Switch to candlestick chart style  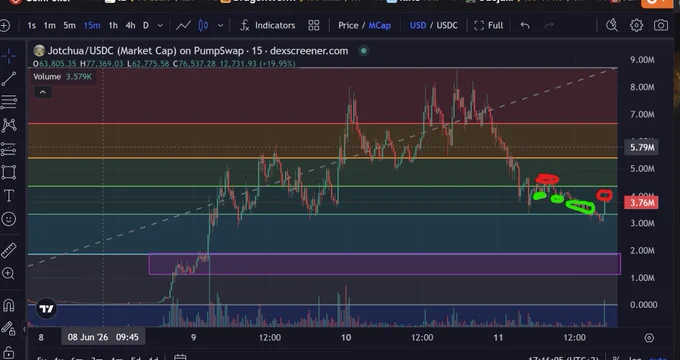(203, 26)
